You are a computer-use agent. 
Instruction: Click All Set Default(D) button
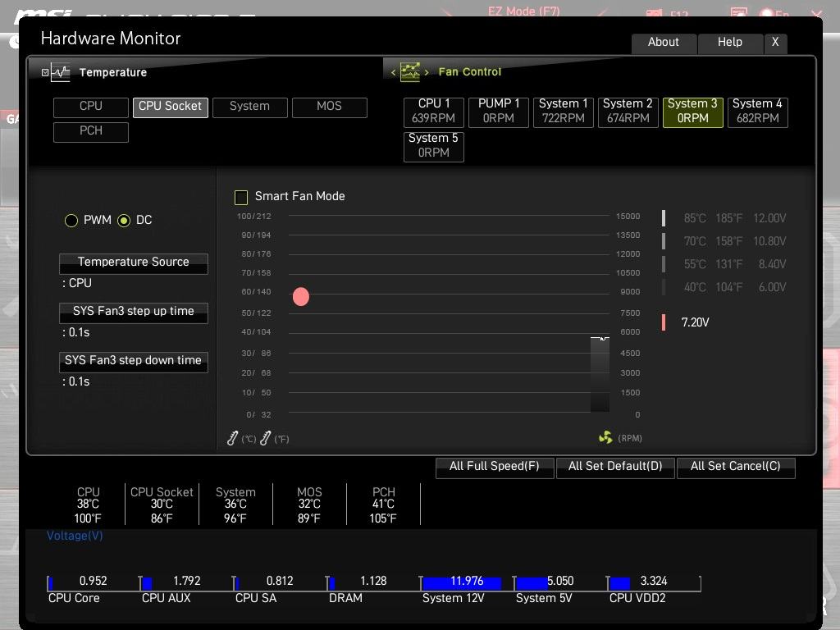pos(615,467)
